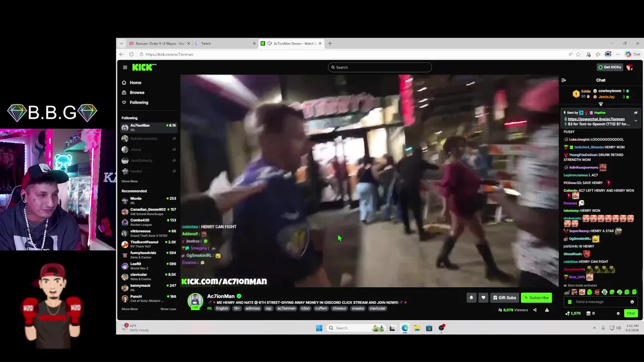The image size is (644, 362).
Task: Click the Kick search field
Action: pos(380,67)
